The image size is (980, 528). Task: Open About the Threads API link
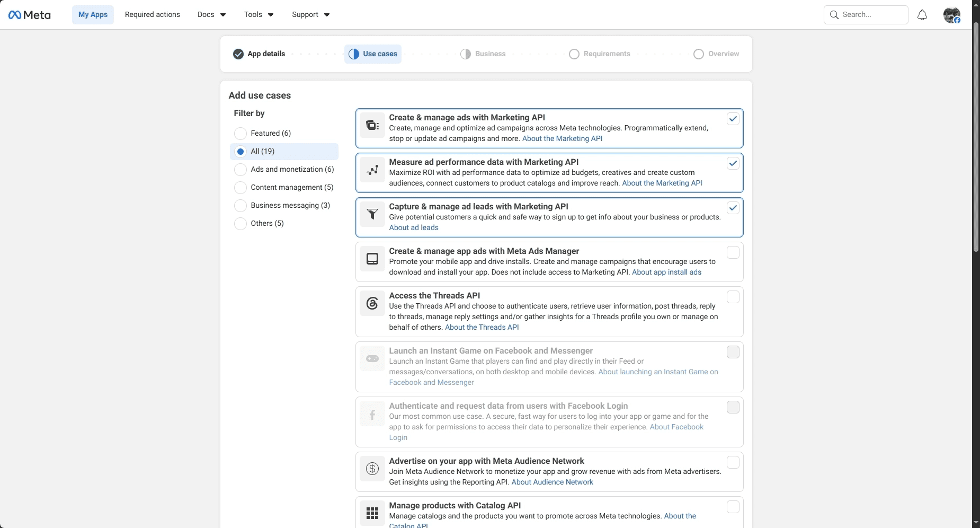[x=482, y=328]
